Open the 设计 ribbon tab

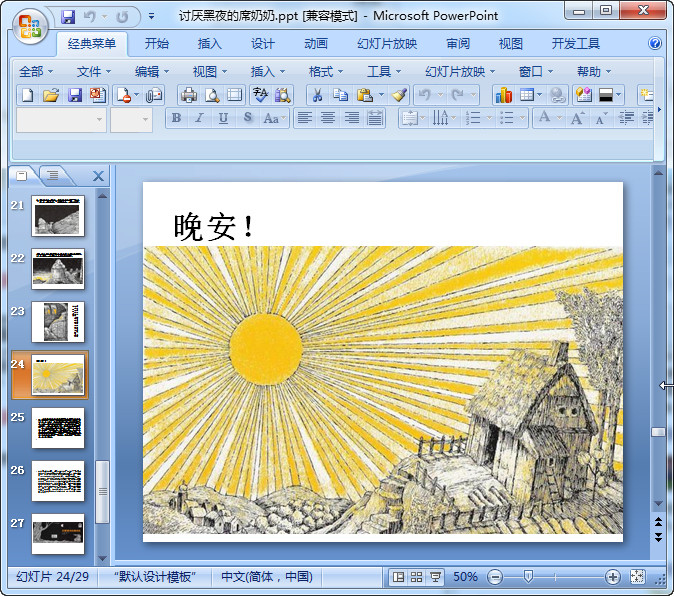tap(263, 43)
